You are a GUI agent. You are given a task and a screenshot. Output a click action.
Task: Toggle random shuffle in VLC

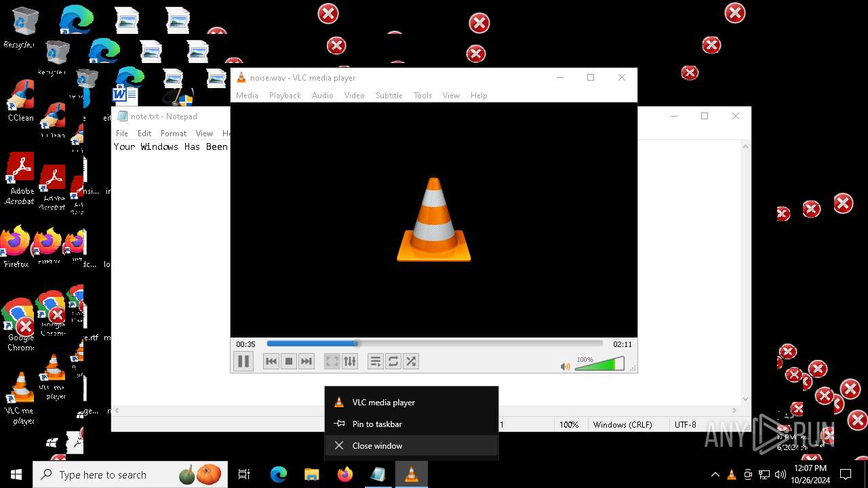click(411, 361)
